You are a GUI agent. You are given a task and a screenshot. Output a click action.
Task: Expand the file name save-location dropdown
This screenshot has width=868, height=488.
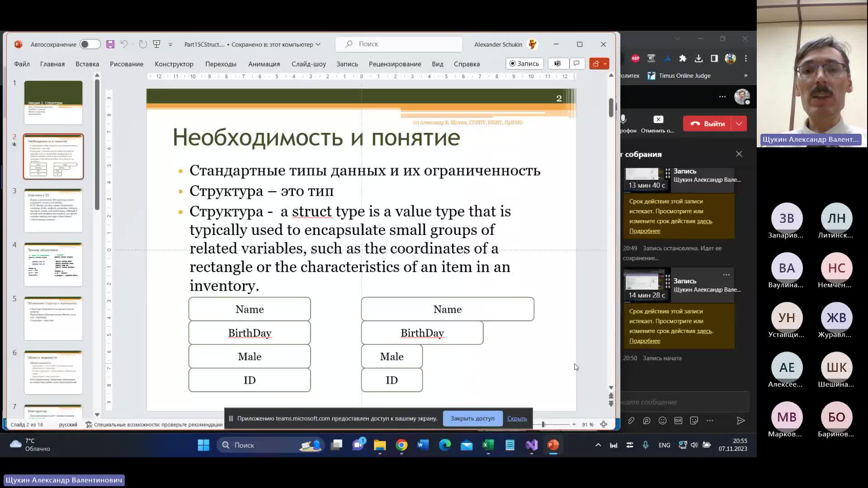pyautogui.click(x=318, y=44)
